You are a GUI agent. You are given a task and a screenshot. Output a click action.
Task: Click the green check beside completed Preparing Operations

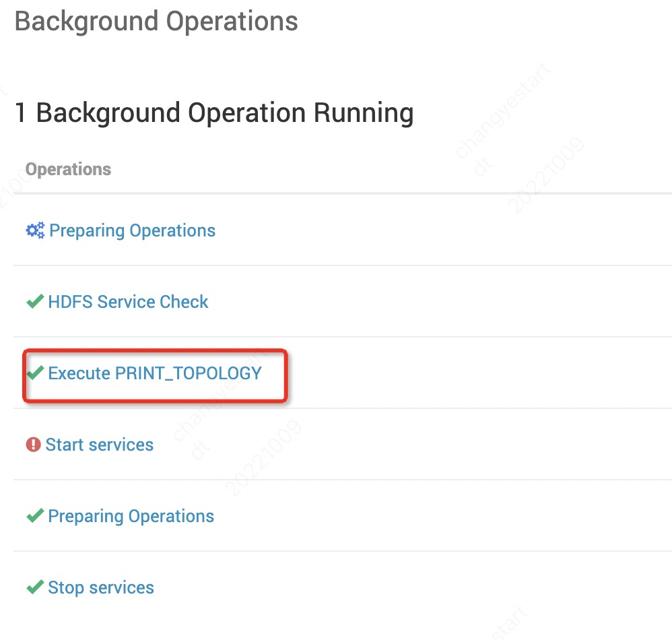coord(35,515)
